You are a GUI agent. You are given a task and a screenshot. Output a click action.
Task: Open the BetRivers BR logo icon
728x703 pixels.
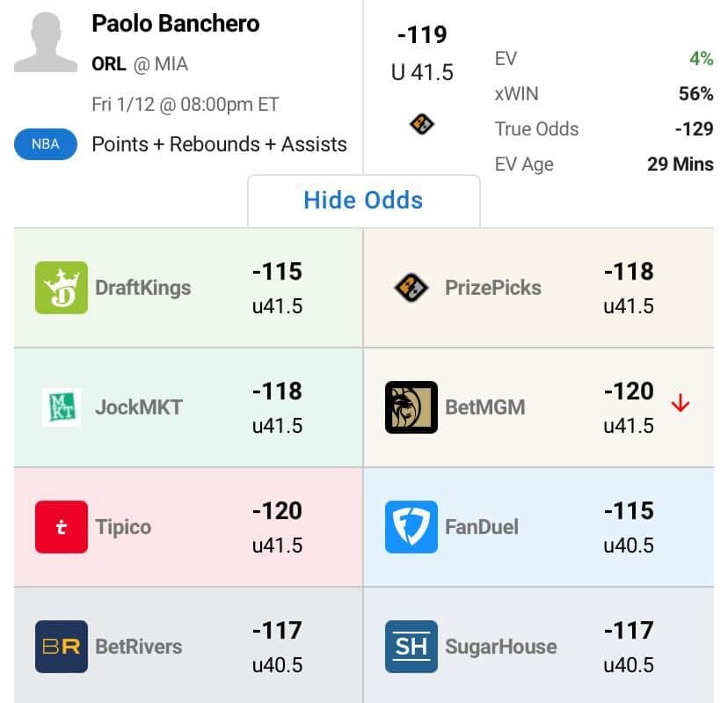pyautogui.click(x=62, y=647)
